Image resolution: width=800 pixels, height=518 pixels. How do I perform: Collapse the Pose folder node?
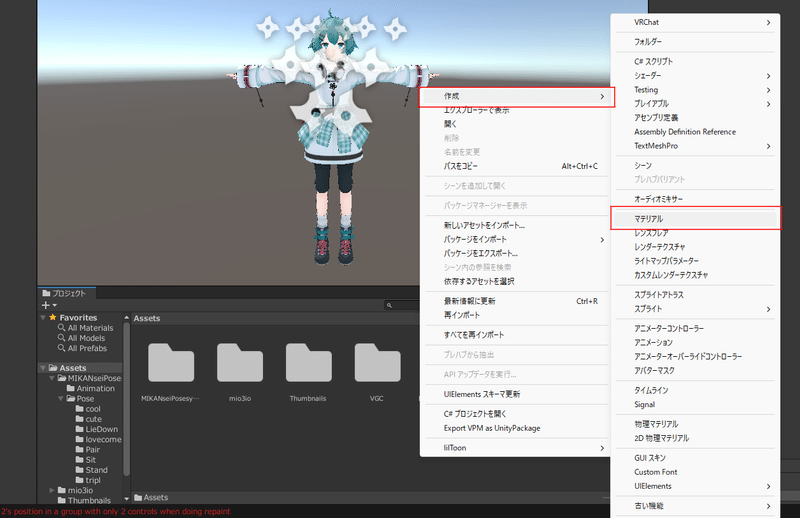coord(60,399)
